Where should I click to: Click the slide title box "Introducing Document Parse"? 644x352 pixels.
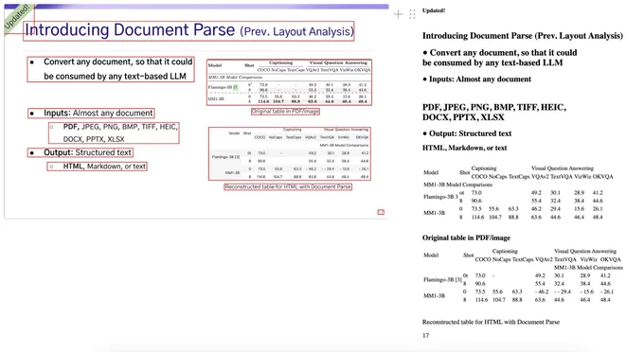[x=188, y=31]
